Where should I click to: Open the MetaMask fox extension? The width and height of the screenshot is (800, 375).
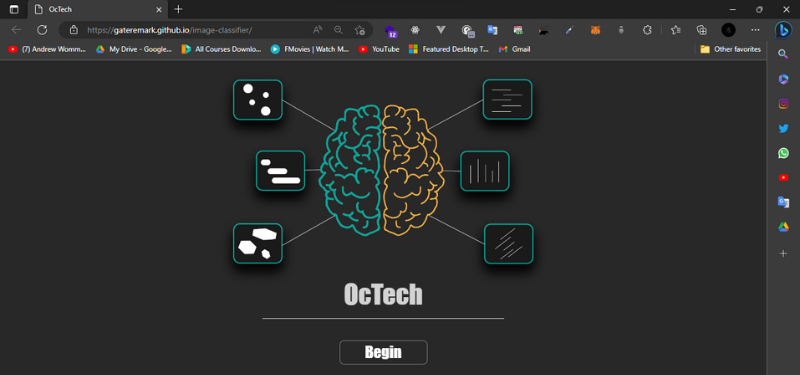(595, 30)
